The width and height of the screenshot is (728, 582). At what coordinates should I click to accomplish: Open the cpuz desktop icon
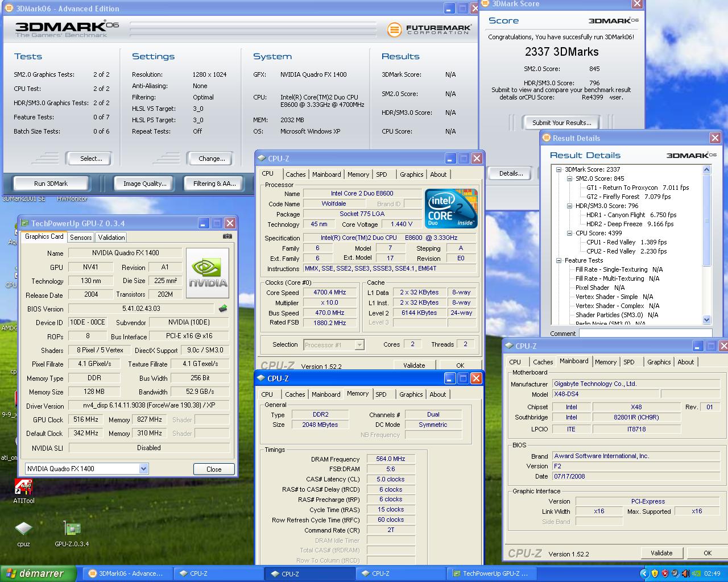[23, 534]
